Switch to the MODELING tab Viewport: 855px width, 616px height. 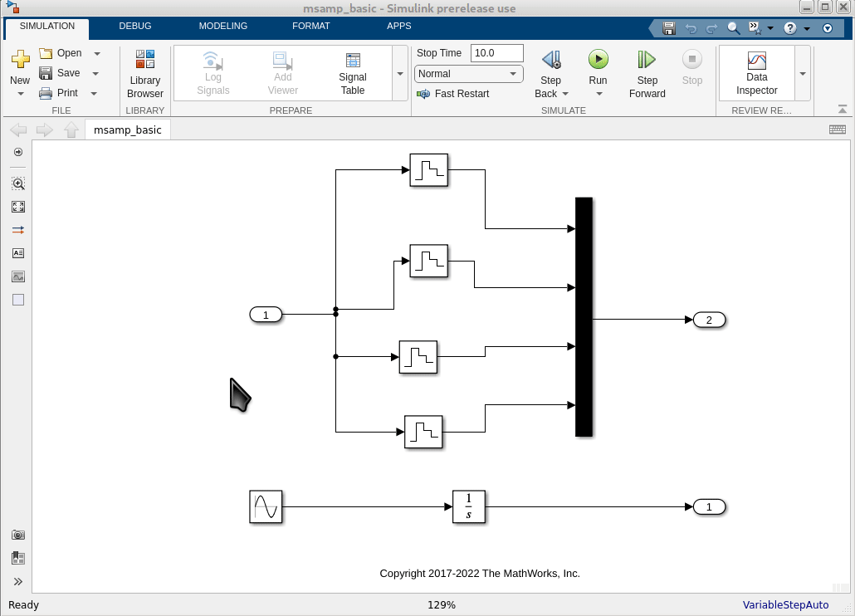click(x=223, y=27)
